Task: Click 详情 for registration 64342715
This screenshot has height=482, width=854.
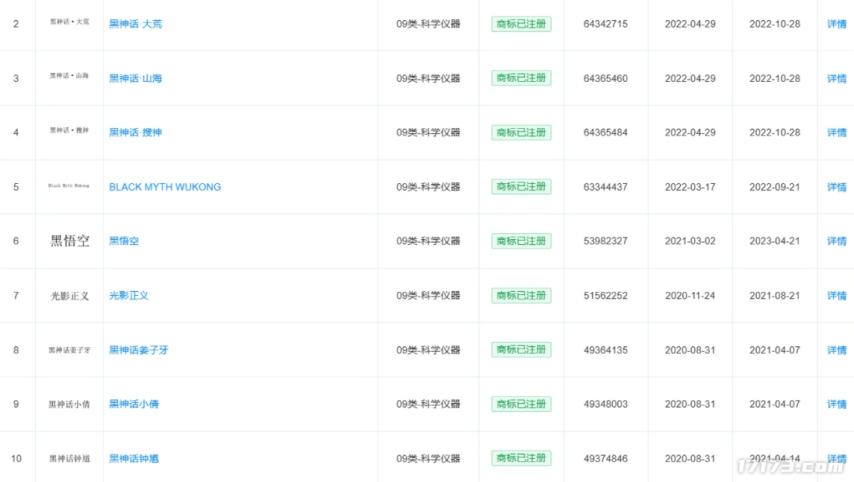Action: [837, 24]
